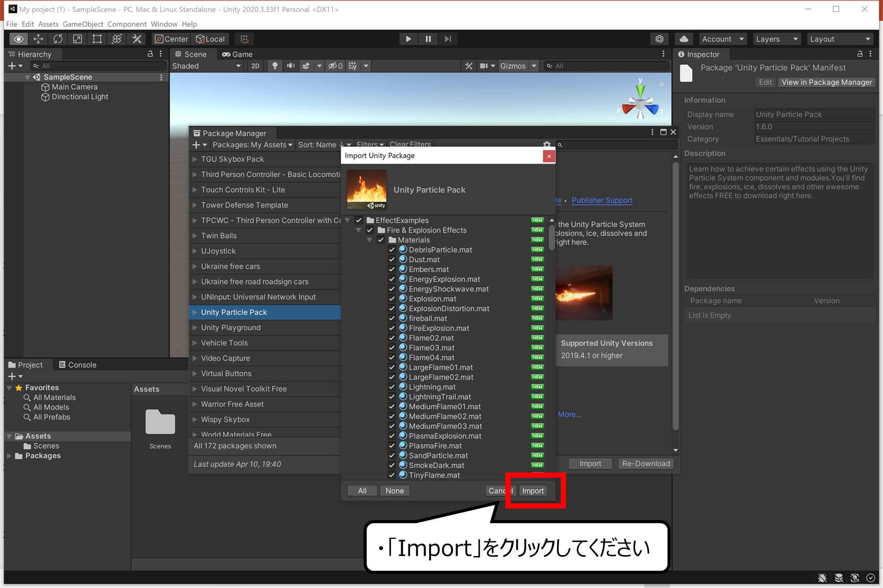
Task: Toggle scene effects icon
Action: coord(307,66)
